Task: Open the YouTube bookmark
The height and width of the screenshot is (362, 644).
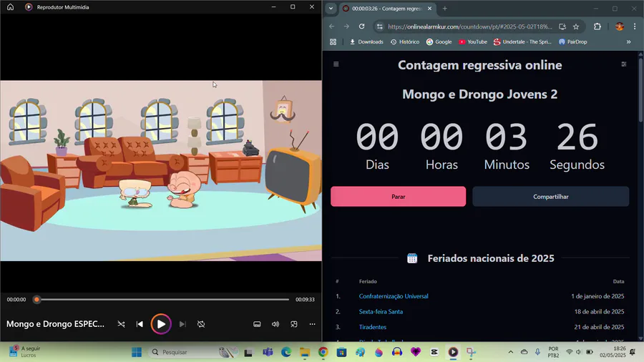Action: pos(473,42)
